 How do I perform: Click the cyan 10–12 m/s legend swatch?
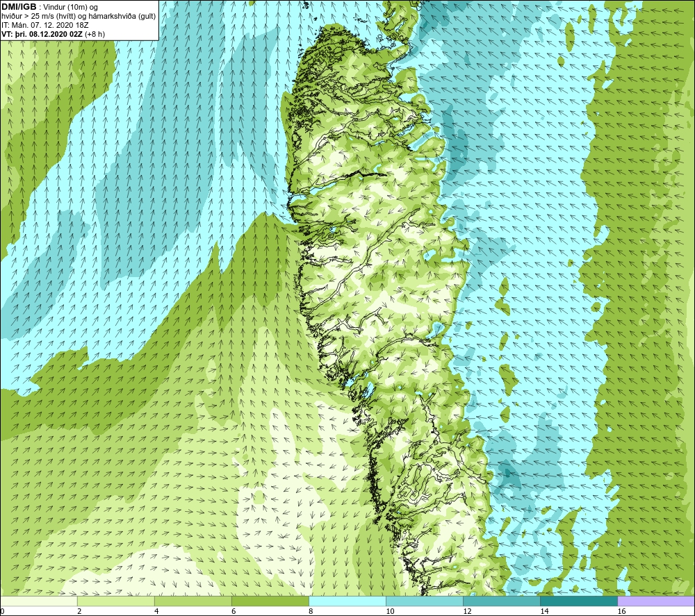tap(424, 601)
